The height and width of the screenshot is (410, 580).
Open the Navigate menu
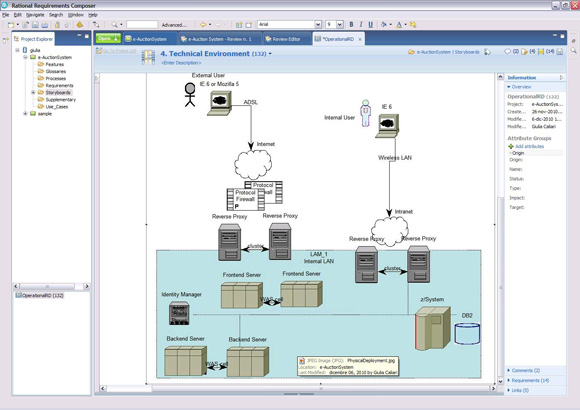click(x=35, y=15)
